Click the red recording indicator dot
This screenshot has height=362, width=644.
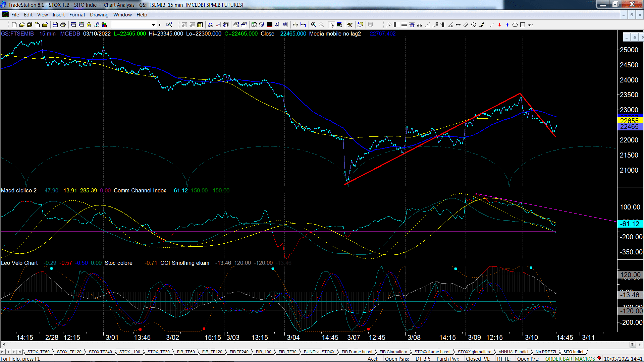click(x=599, y=358)
